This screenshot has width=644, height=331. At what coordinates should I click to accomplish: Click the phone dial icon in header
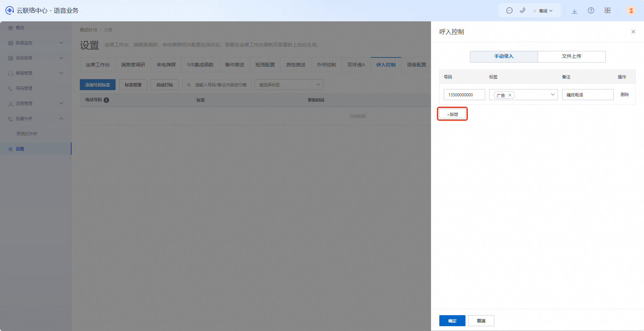(x=523, y=10)
